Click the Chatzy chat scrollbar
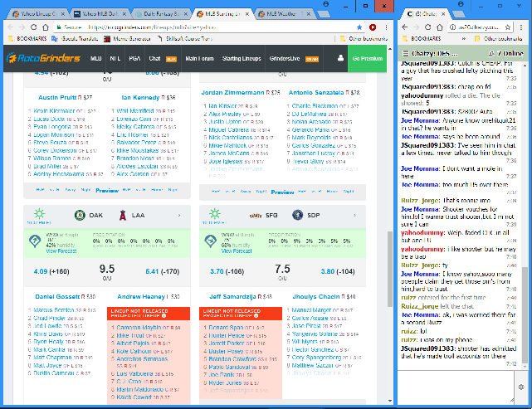The height and width of the screenshot is (409, 532). (x=525, y=315)
